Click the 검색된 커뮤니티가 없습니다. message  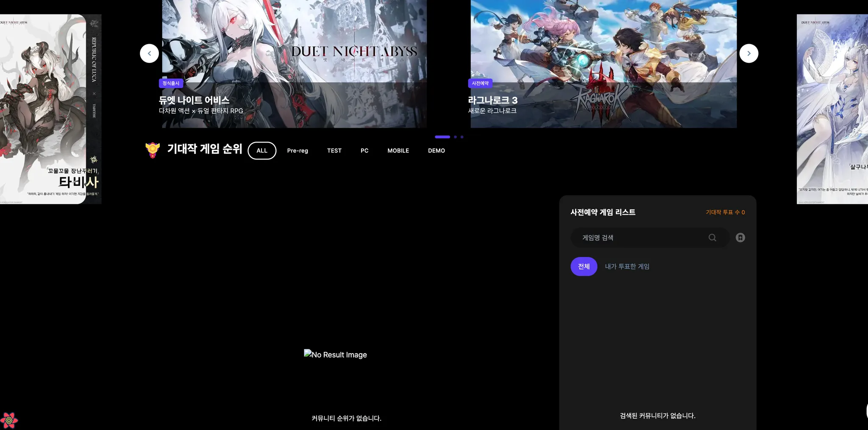pyautogui.click(x=658, y=416)
